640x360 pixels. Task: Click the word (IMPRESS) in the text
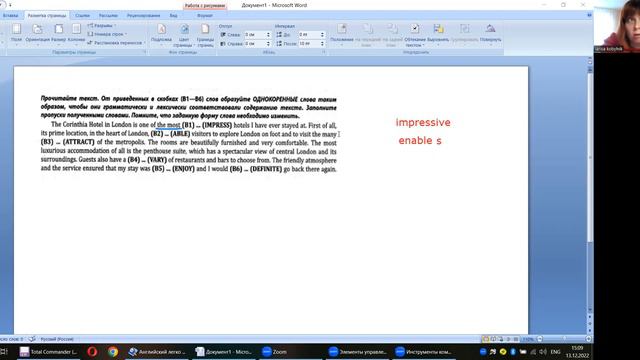[217, 125]
